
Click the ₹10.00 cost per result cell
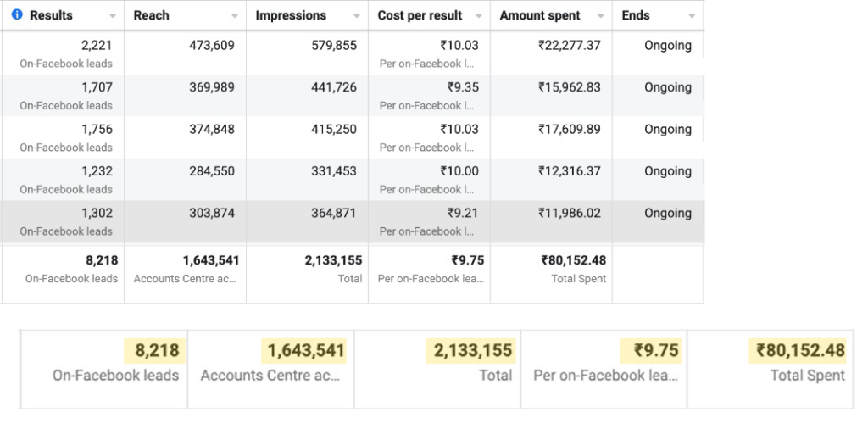pos(459,171)
